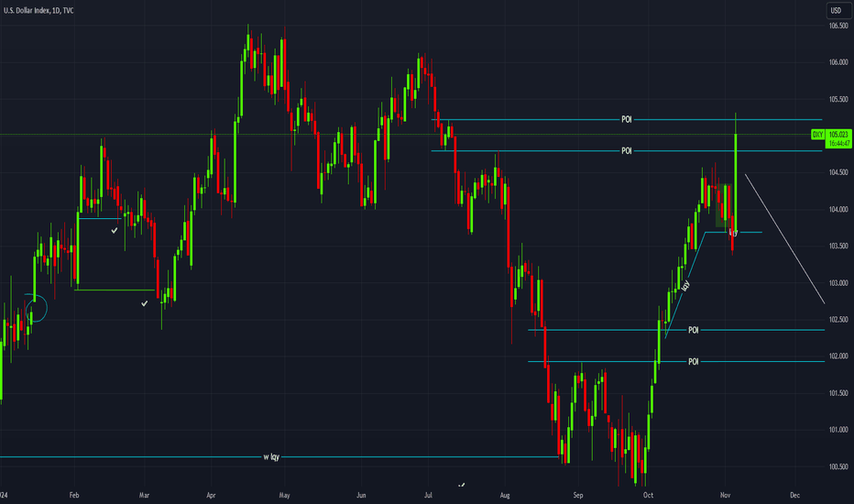Click the Apr label on the time axis
Image resolution: width=854 pixels, height=504 pixels.
click(x=211, y=495)
